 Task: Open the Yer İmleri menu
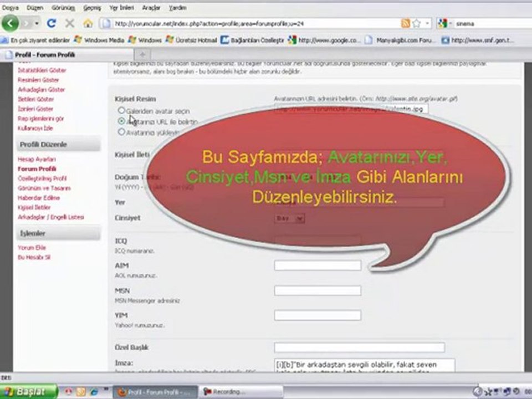pos(121,7)
